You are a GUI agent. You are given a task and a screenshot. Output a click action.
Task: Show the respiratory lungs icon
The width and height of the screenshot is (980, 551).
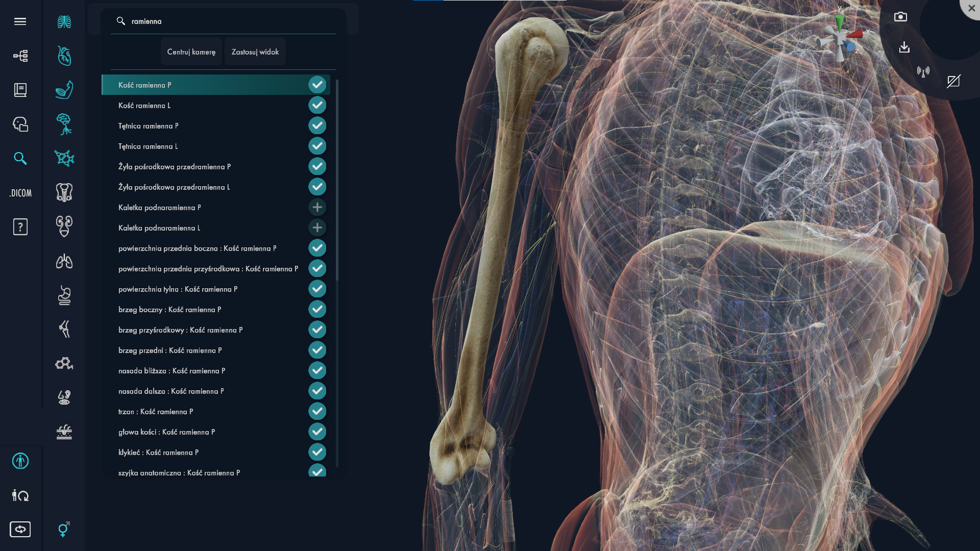(x=64, y=261)
